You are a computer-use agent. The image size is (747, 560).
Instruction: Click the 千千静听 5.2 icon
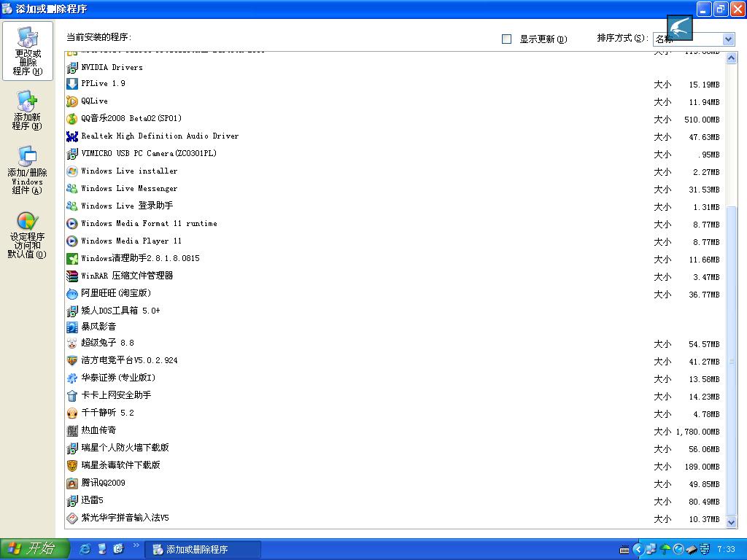[72, 413]
